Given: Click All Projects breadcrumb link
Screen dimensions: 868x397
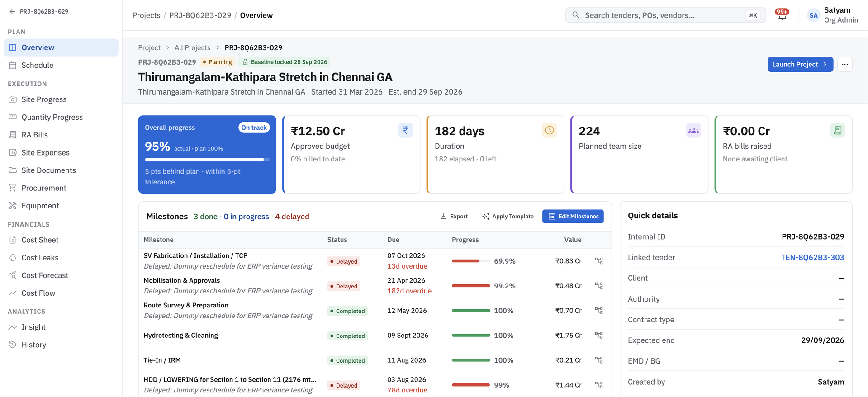Looking at the screenshot, I should 192,47.
